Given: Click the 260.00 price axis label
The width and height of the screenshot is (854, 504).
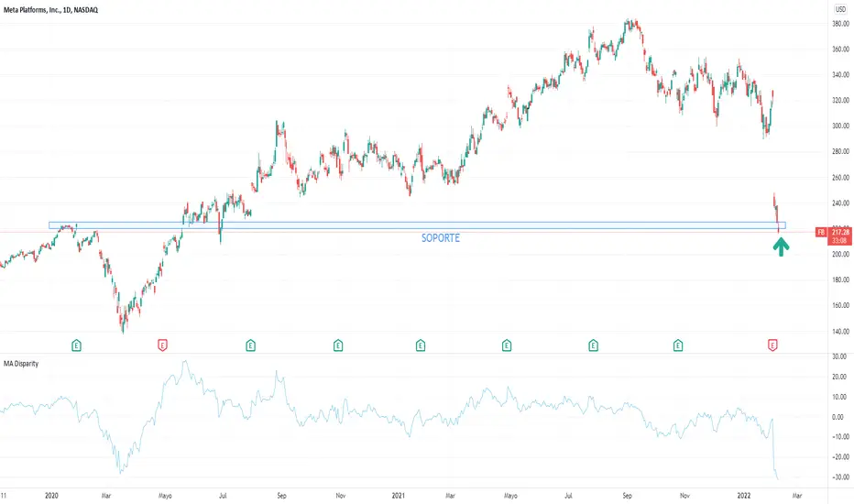Looking at the screenshot, I should (x=840, y=178).
